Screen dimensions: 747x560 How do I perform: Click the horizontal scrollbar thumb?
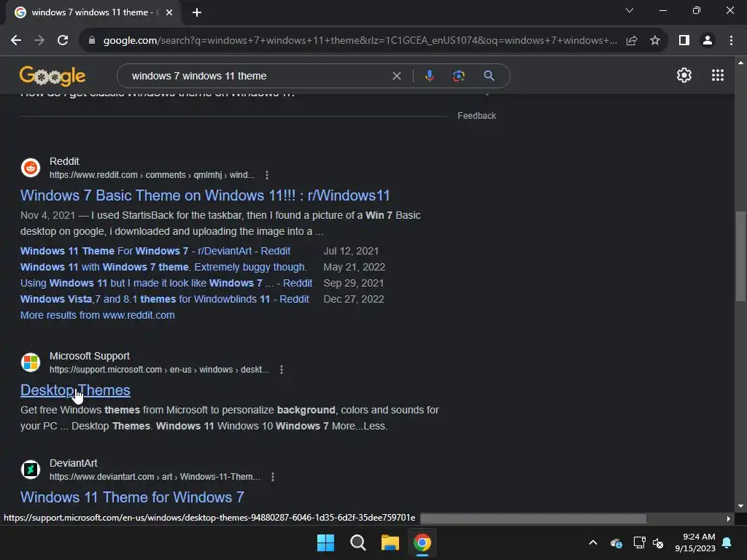pyautogui.click(x=533, y=518)
